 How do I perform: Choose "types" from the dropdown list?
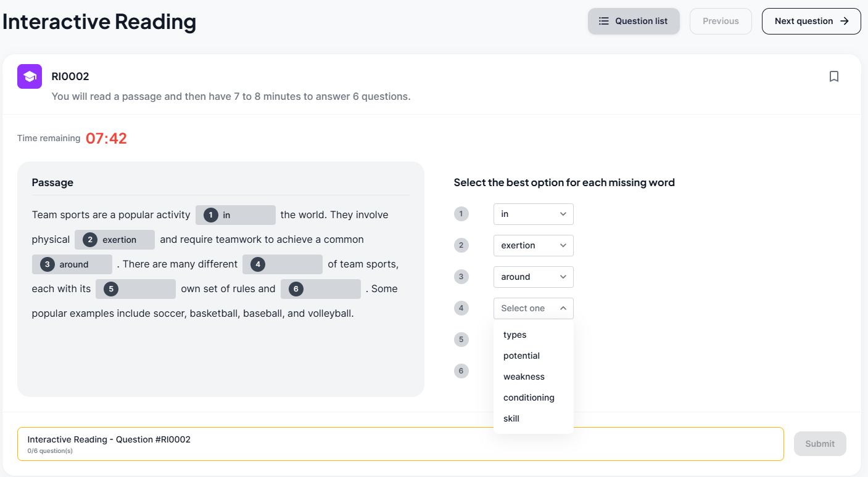(515, 335)
